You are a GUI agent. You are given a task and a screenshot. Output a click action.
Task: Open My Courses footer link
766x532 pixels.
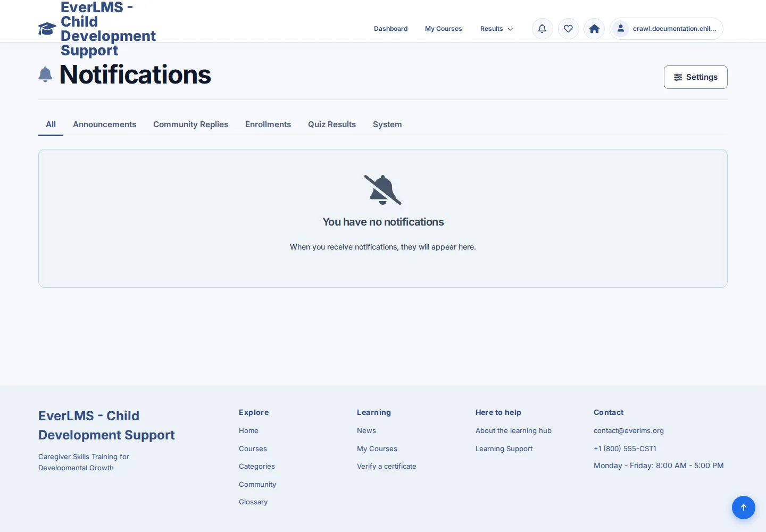377,449
